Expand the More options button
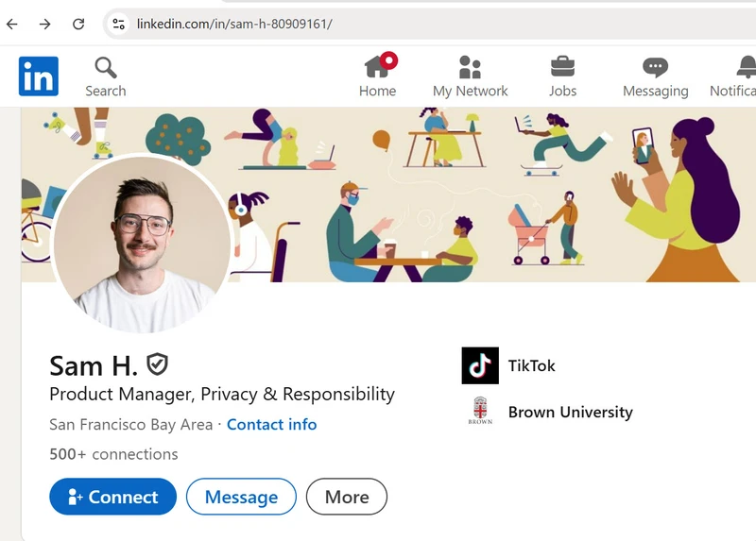The height and width of the screenshot is (541, 756). [x=346, y=497]
